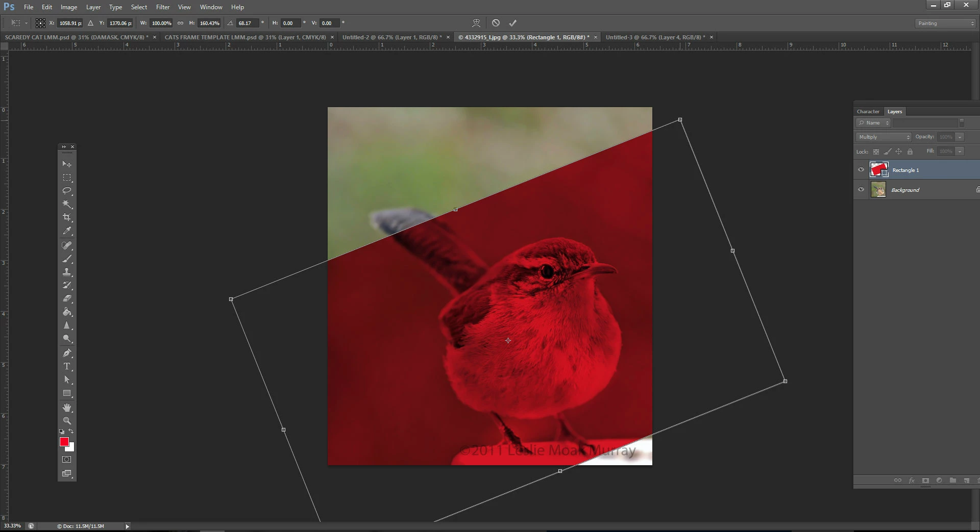Toggle lock image pixels

click(888, 151)
